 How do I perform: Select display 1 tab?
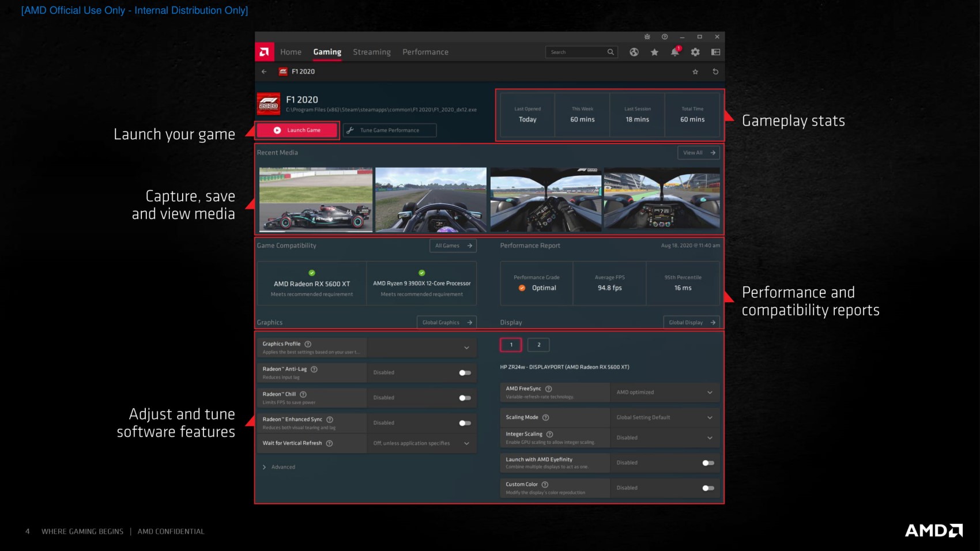[x=511, y=345]
